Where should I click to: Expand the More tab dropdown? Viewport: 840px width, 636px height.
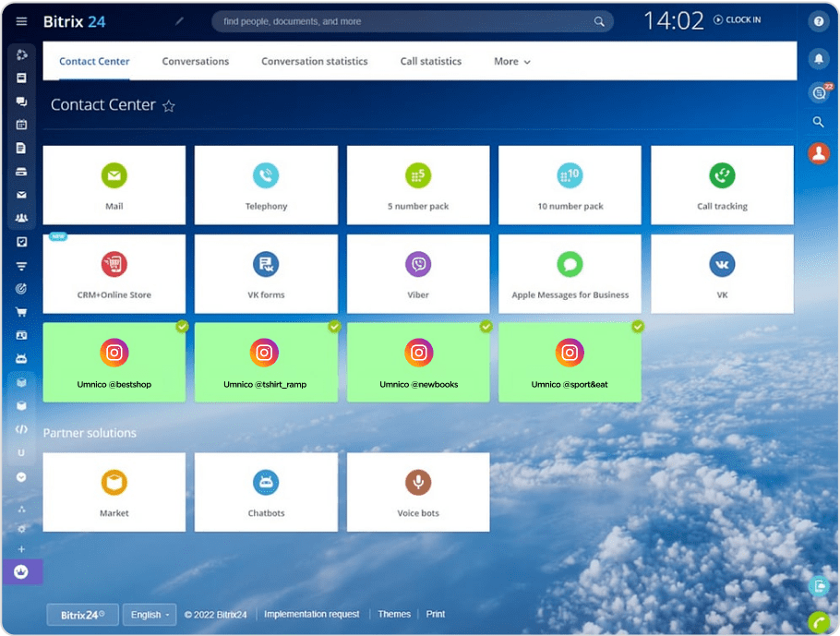[512, 62]
